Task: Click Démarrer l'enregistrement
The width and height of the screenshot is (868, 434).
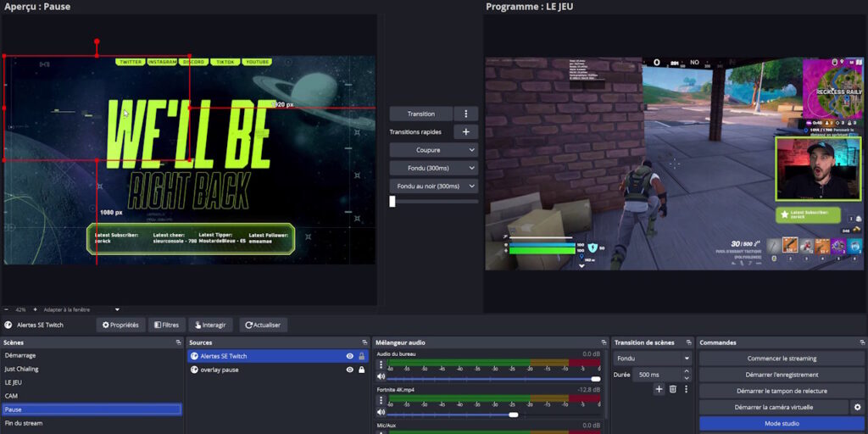Action: (782, 375)
